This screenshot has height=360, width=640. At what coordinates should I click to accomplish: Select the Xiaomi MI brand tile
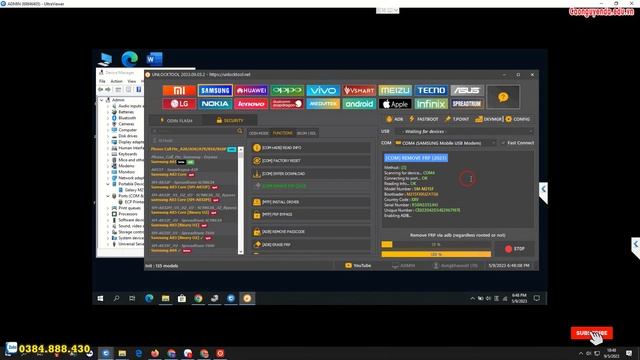[179, 90]
